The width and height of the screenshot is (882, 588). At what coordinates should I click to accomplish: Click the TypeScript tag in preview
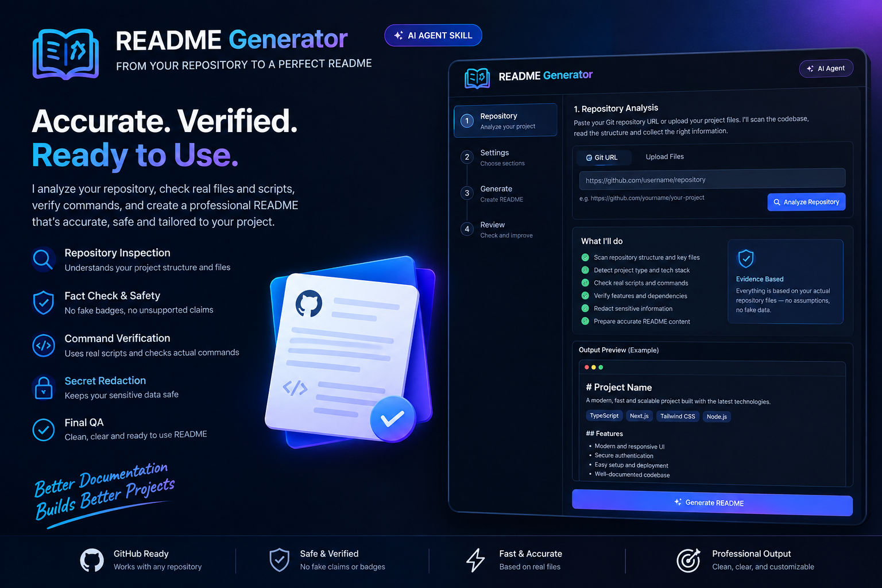(604, 416)
